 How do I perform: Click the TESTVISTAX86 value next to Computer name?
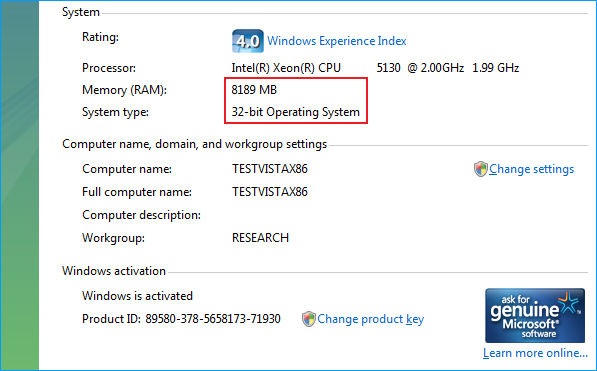click(x=270, y=169)
